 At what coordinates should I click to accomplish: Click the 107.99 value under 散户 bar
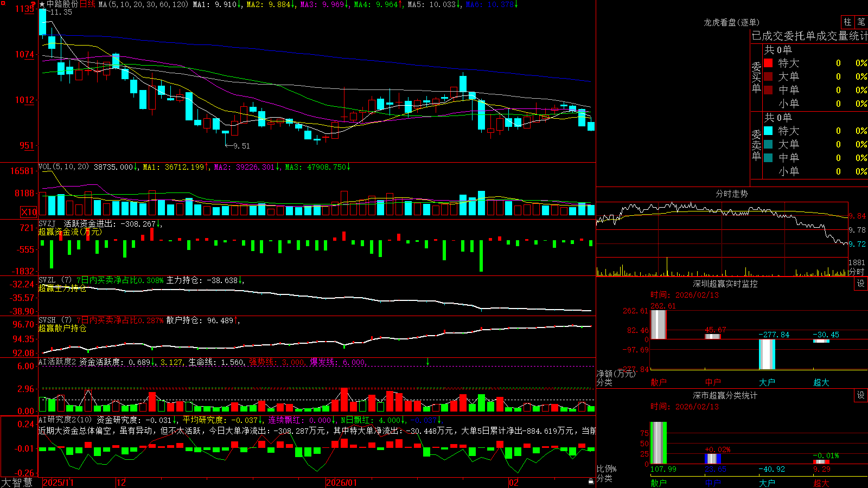[x=663, y=469]
